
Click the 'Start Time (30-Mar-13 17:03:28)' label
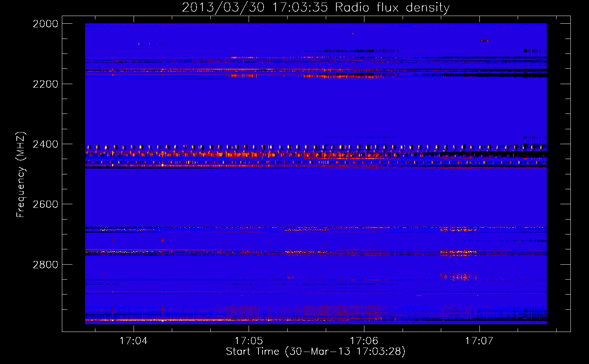point(316,352)
